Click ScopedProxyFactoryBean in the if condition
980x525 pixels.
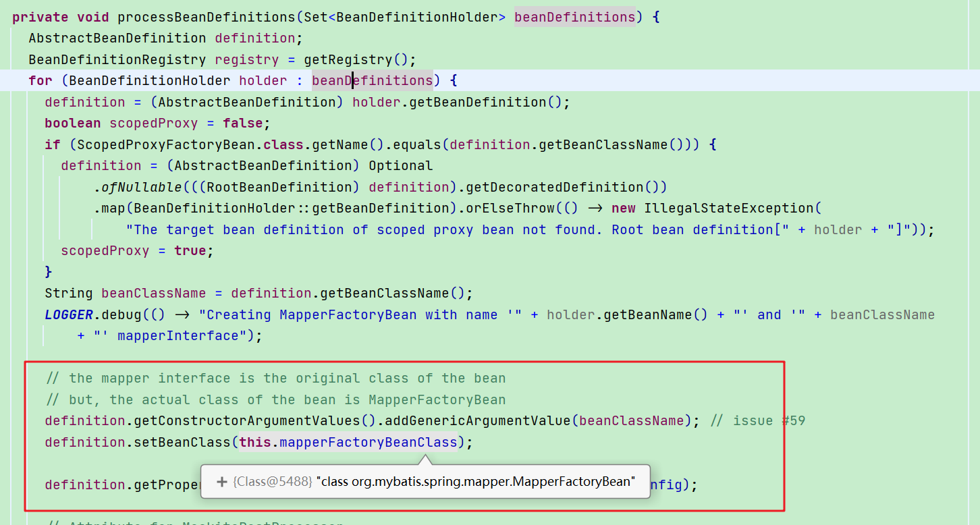166,145
